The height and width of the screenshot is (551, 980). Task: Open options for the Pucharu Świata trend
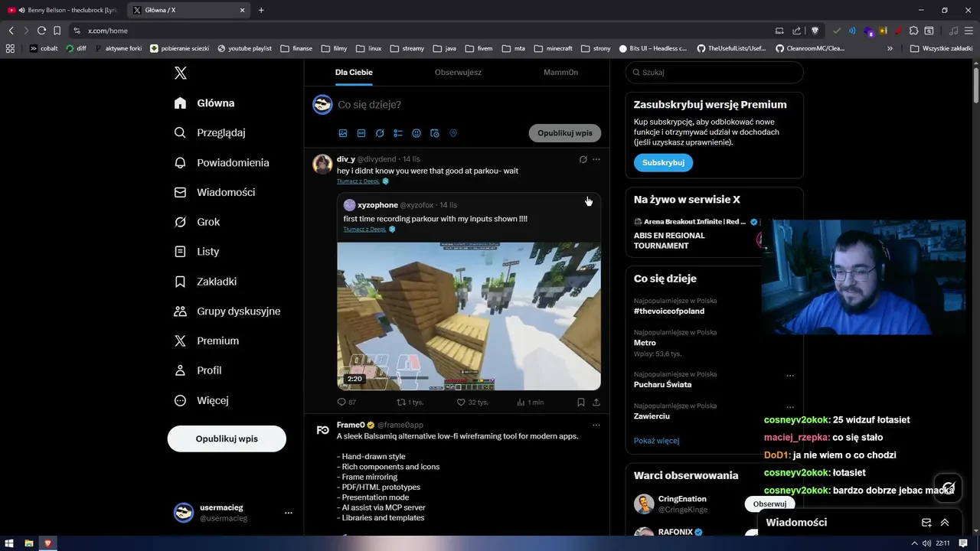pyautogui.click(x=790, y=376)
